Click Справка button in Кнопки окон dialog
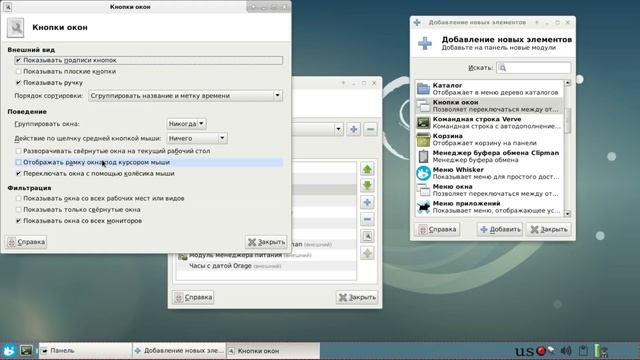 click(x=27, y=242)
